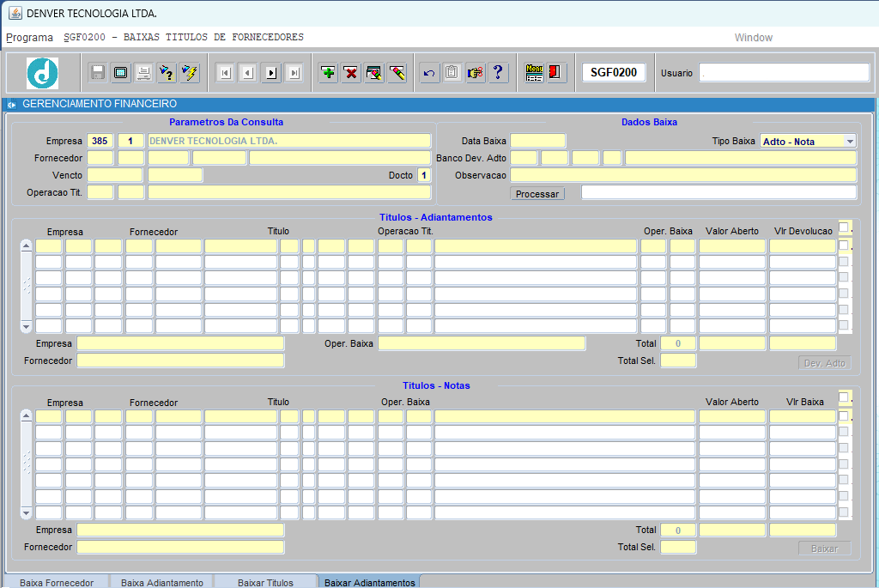Open the Programa menu
This screenshot has height=588, width=879.
[29, 38]
